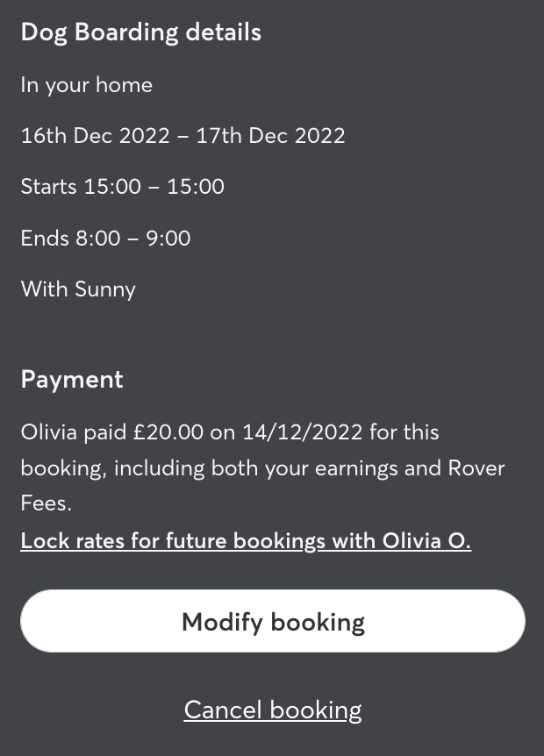544x756 pixels.
Task: Click the 15:00 – 15:00 start time range
Action: click(154, 187)
